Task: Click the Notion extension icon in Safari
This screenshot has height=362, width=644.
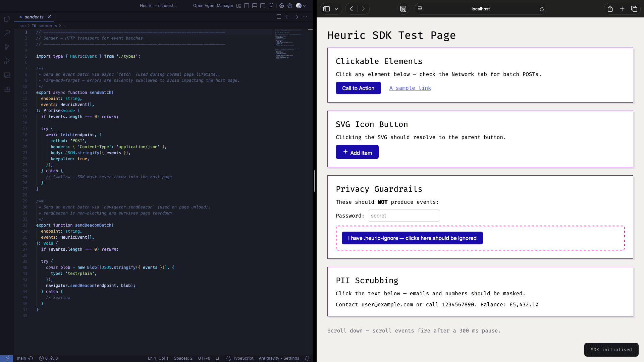Action: (403, 9)
